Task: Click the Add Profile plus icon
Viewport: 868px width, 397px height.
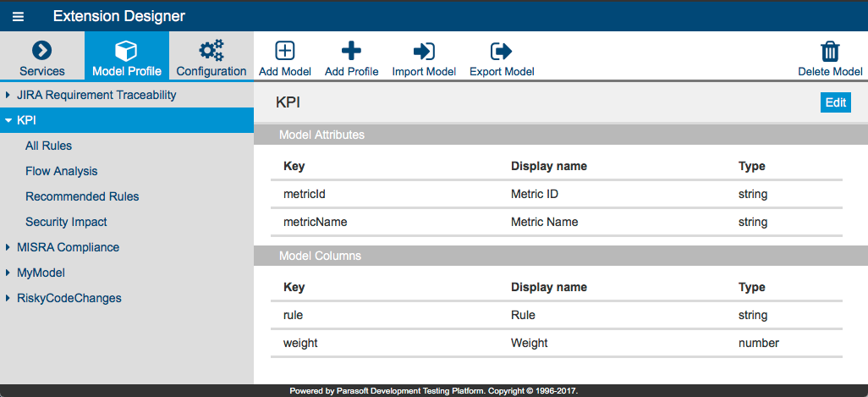Action: [352, 51]
